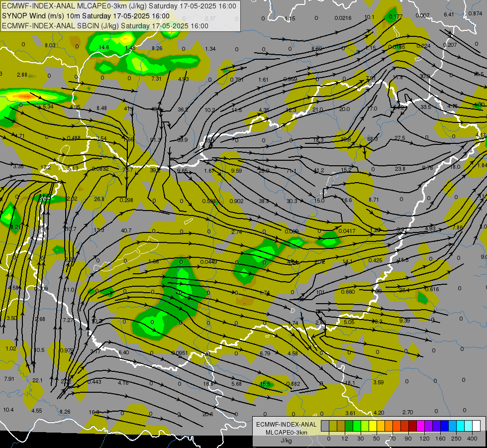Click the magenta legend swatch
487x448 pixels.
coord(421,426)
